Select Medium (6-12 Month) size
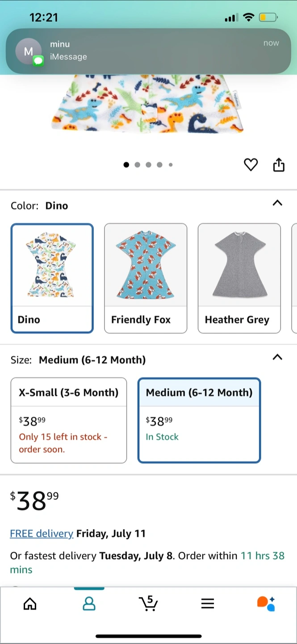297x644 pixels. click(199, 420)
